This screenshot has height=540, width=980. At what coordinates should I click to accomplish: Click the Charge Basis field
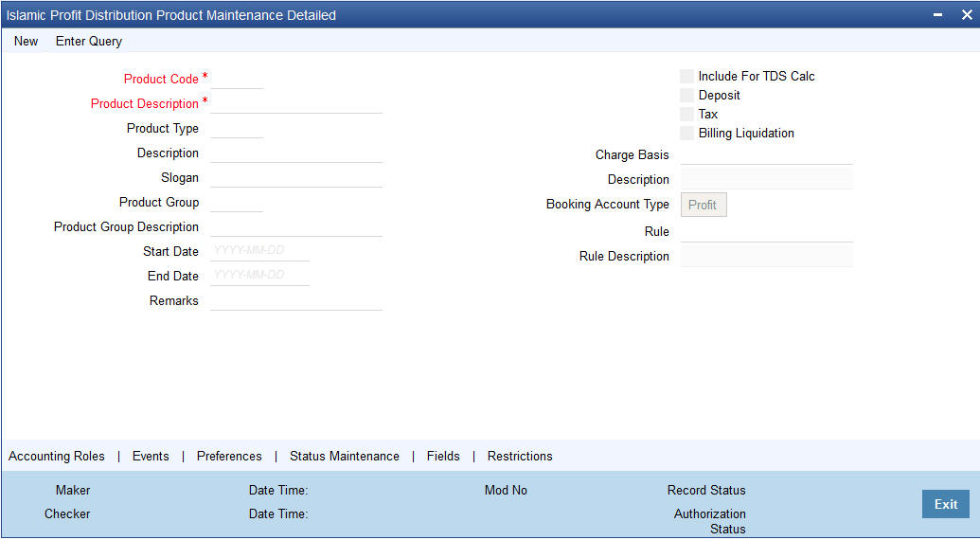tap(767, 154)
